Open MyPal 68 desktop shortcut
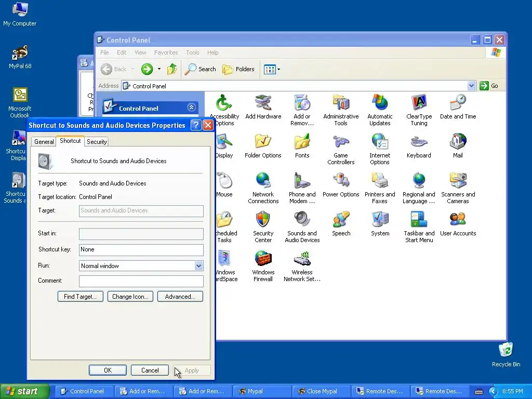Image resolution: width=532 pixels, height=399 pixels. [20, 57]
